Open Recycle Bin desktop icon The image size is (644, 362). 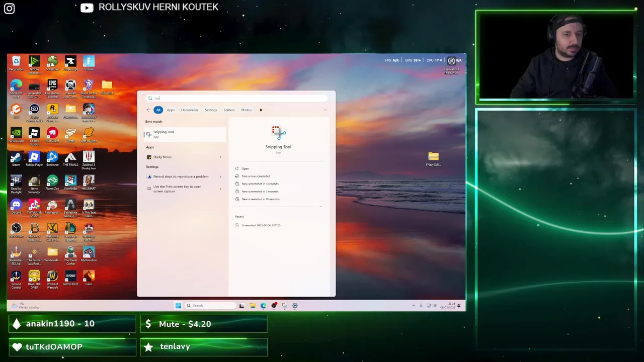[16, 63]
